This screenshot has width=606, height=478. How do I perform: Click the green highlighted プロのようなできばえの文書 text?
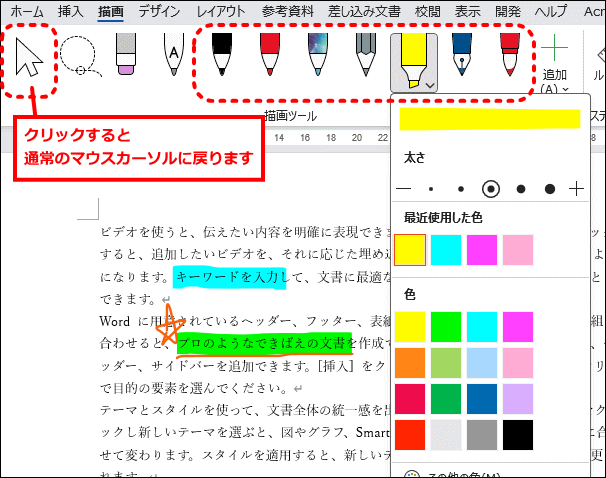[x=265, y=343]
